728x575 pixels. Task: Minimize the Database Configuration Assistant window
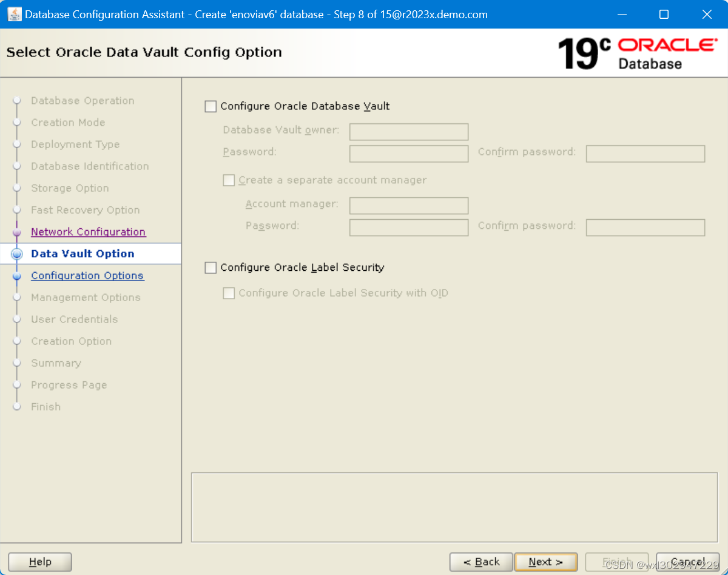621,14
